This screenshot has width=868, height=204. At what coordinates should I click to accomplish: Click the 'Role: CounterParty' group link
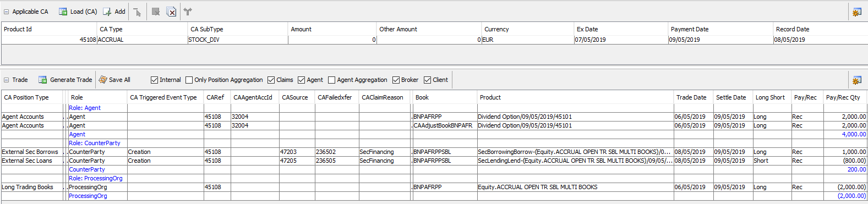click(95, 143)
